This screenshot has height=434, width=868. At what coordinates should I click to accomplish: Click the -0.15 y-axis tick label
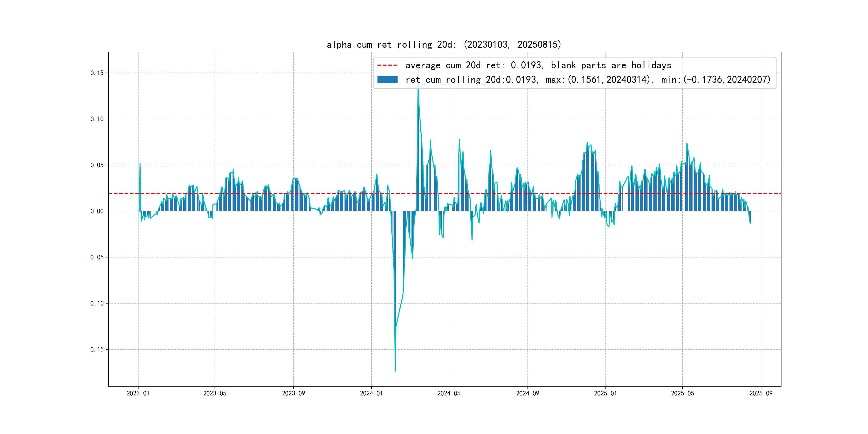[x=95, y=349]
